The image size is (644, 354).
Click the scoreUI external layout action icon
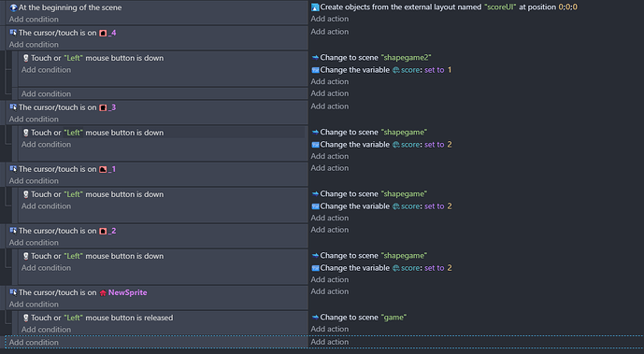tap(315, 7)
